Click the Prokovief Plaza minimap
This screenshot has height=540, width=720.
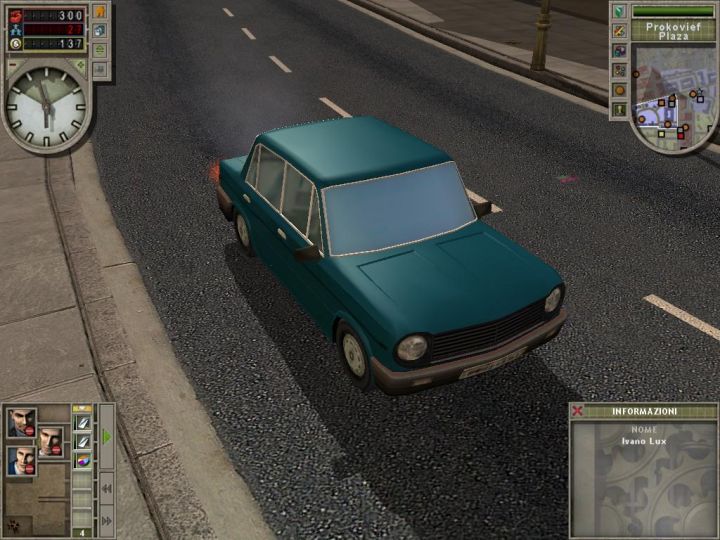pos(672,100)
